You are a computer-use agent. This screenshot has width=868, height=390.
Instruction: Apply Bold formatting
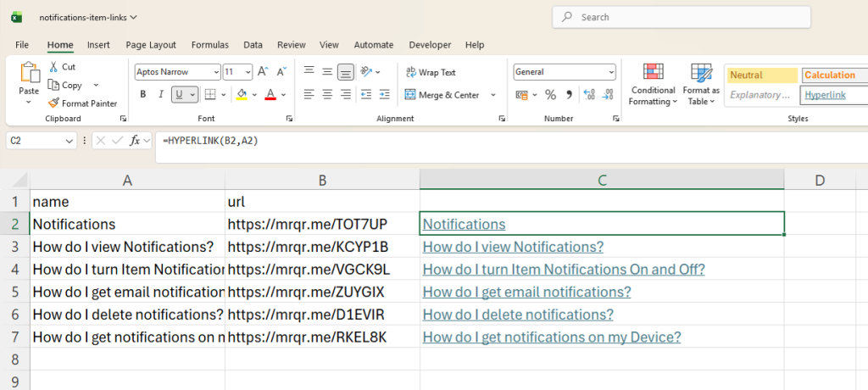142,94
